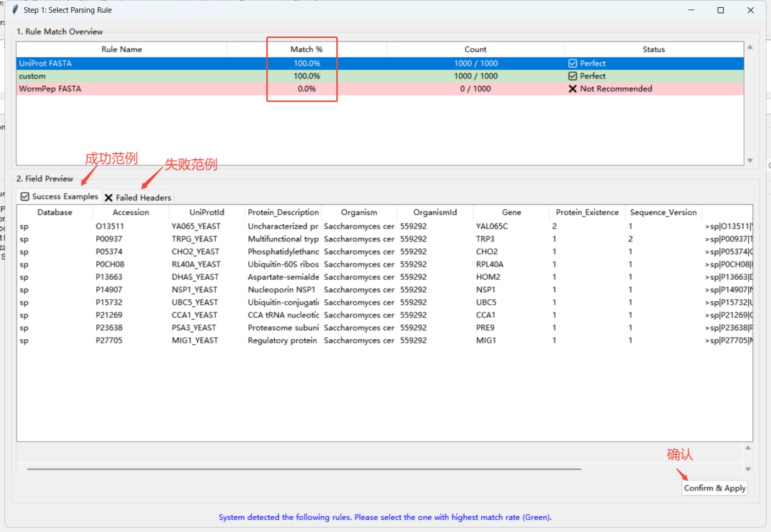771x532 pixels.
Task: Minimize the Select Parsing Rule window
Action: click(x=691, y=10)
